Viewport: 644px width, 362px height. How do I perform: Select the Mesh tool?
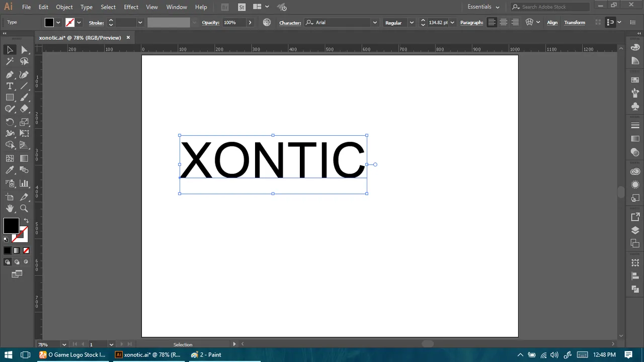[x=10, y=158]
